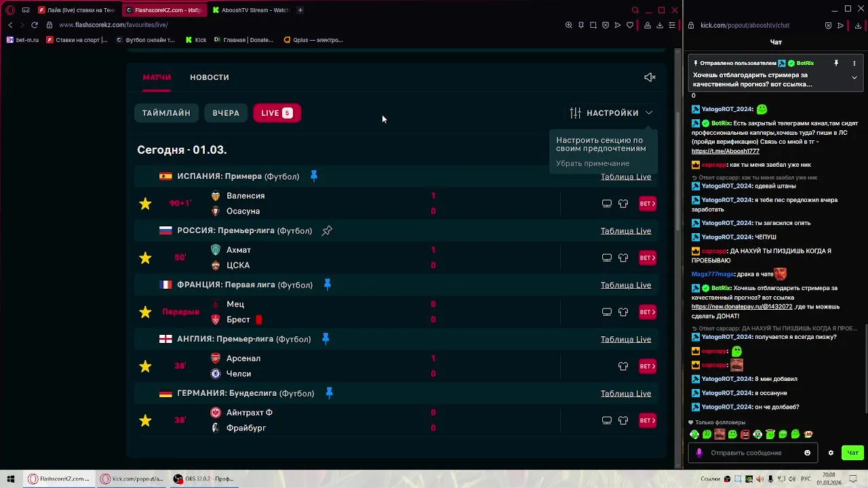Open Таблица Live for Россия Премьер-лига
Image resolution: width=868 pixels, height=488 pixels.
626,231
